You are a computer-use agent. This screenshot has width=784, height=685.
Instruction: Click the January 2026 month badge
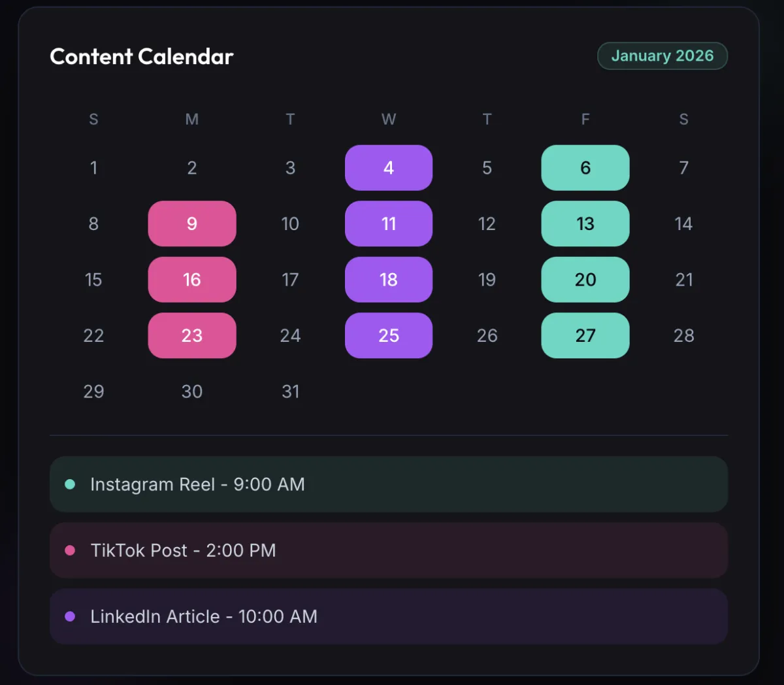(x=662, y=56)
